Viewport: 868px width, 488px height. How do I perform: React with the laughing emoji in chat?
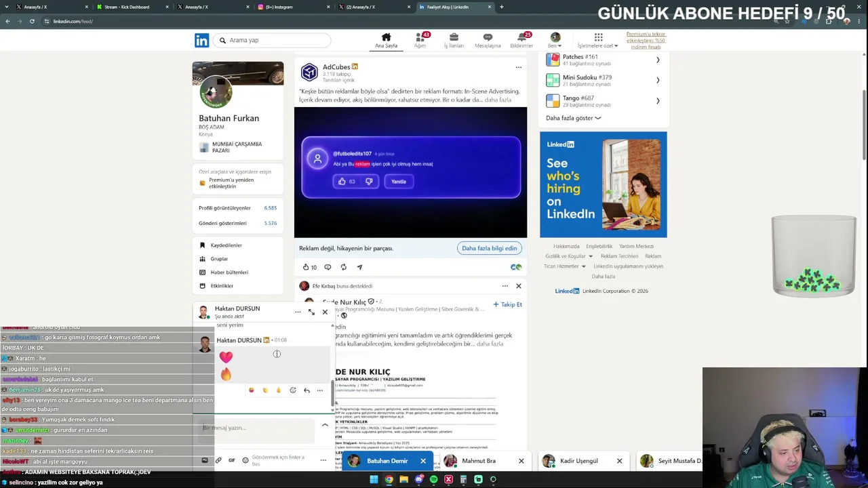point(252,390)
